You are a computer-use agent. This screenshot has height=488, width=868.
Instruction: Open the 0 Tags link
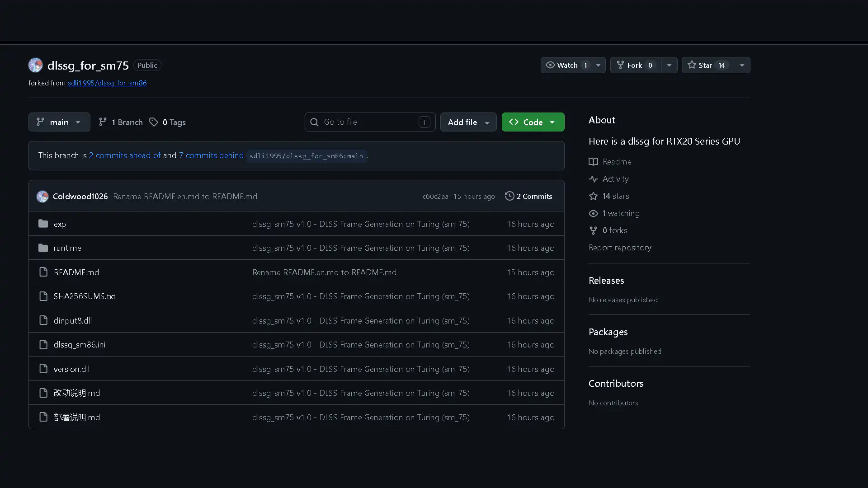(168, 122)
